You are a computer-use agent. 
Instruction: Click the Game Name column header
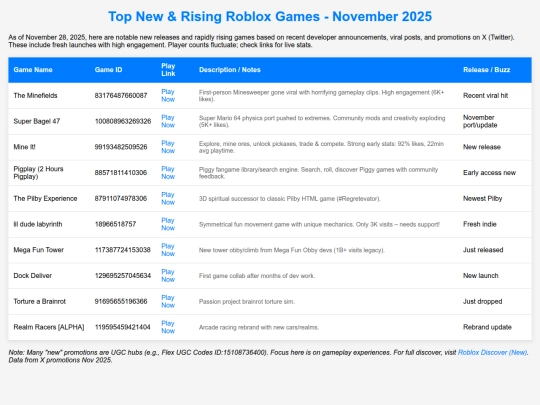click(33, 70)
